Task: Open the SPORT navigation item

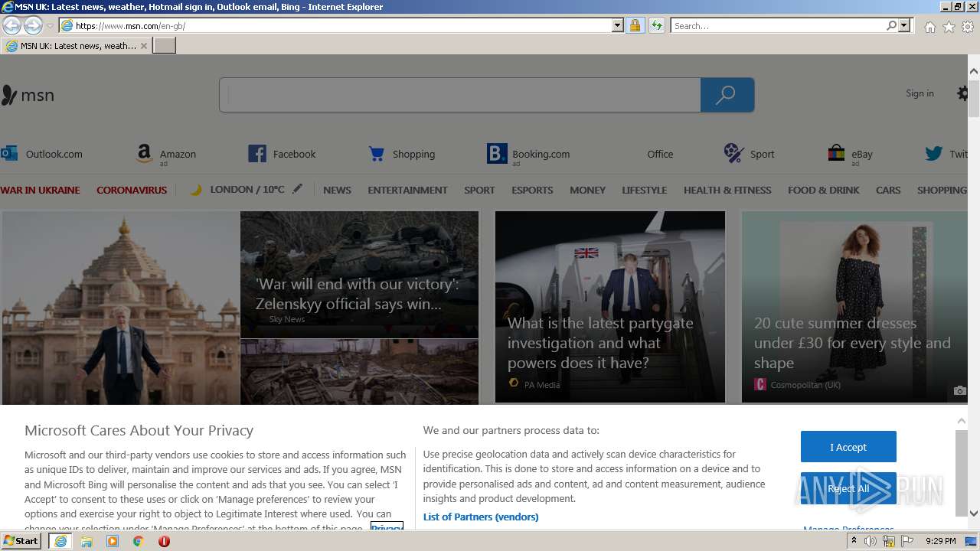Action: 479,190
